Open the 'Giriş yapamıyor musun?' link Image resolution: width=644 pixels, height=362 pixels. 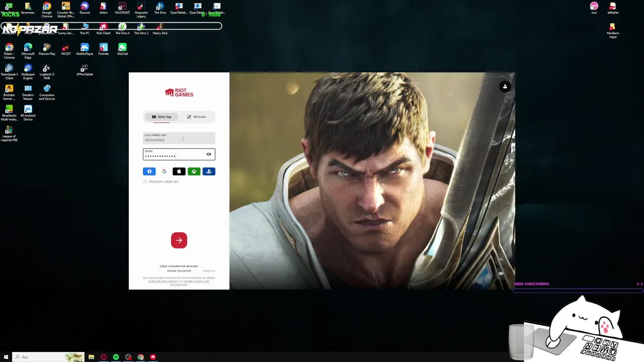pyautogui.click(x=179, y=266)
